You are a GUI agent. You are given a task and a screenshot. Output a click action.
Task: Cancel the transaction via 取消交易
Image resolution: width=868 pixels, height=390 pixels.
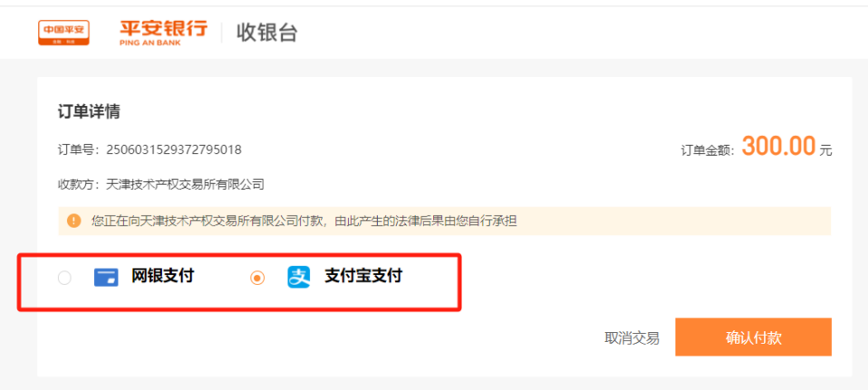click(632, 338)
